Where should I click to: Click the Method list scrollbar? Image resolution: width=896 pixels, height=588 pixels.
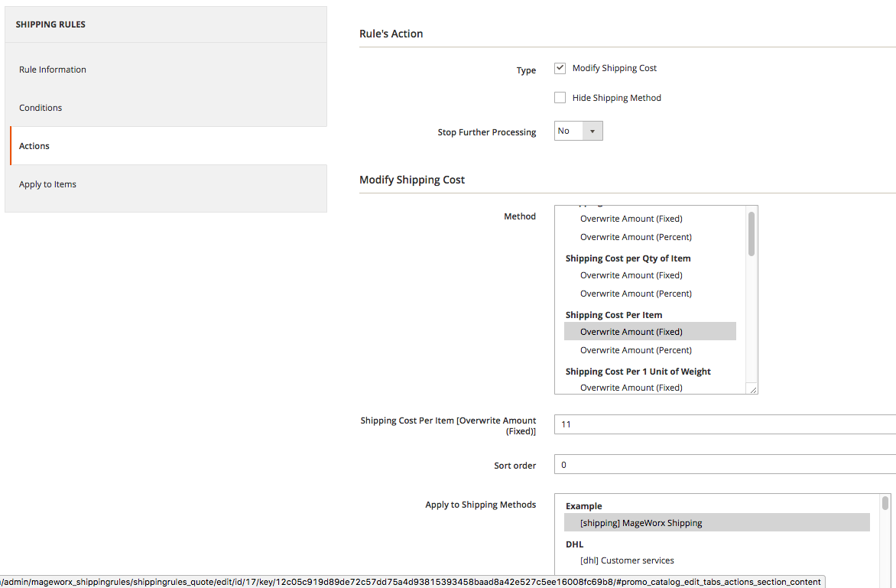pos(752,233)
